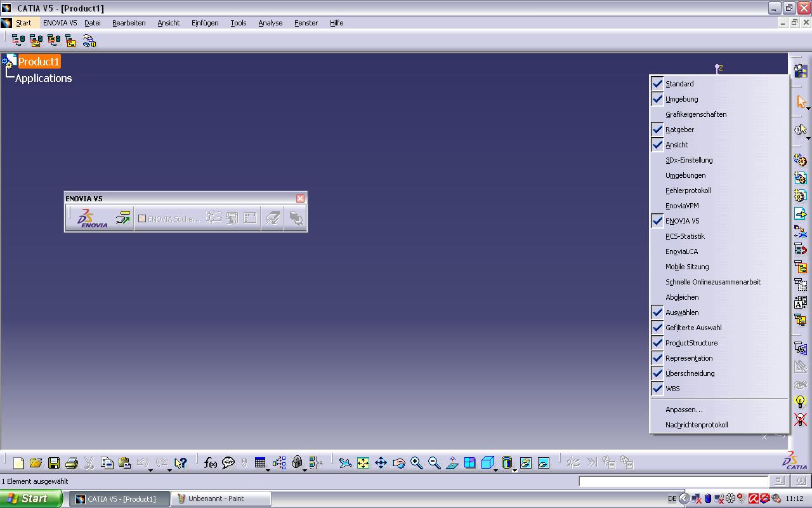Uncheck the ProductStructure toolbar

[x=719, y=343]
